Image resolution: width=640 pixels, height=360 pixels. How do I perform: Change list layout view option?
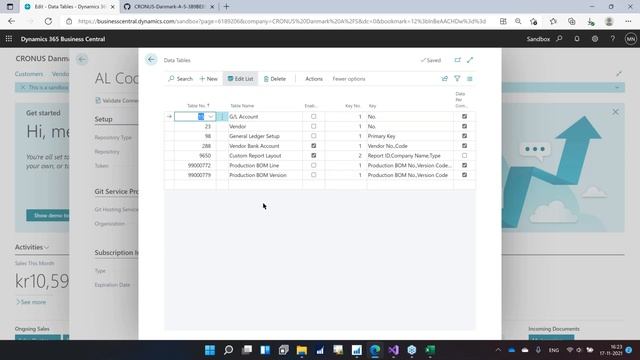[470, 79]
